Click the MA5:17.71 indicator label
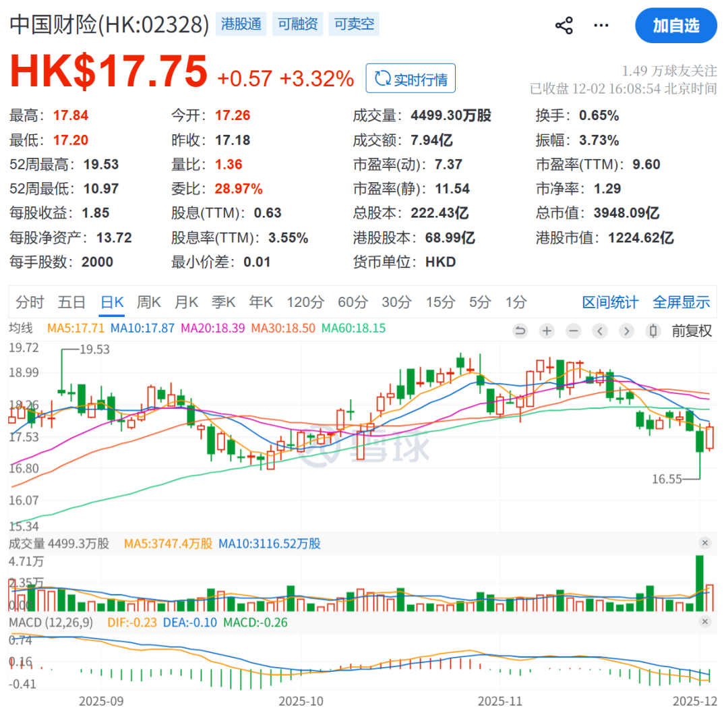The height and width of the screenshot is (715, 728). coord(75,328)
